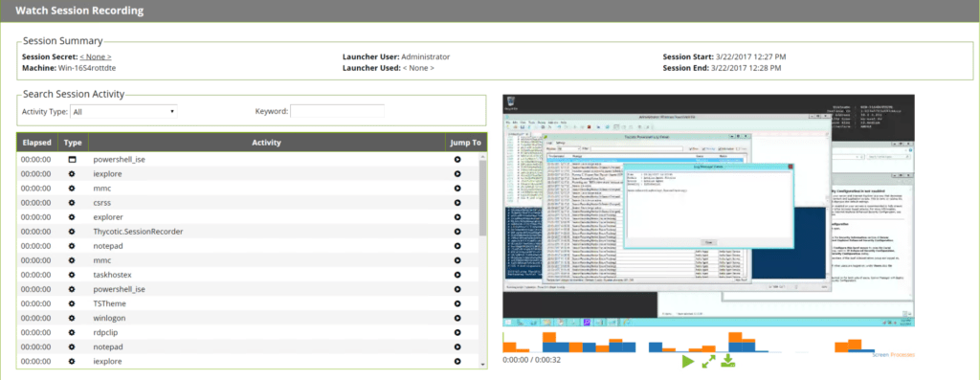Image resolution: width=980 pixels, height=380 pixels.
Task: Click a bar in the activity timeline
Action: tap(549, 343)
